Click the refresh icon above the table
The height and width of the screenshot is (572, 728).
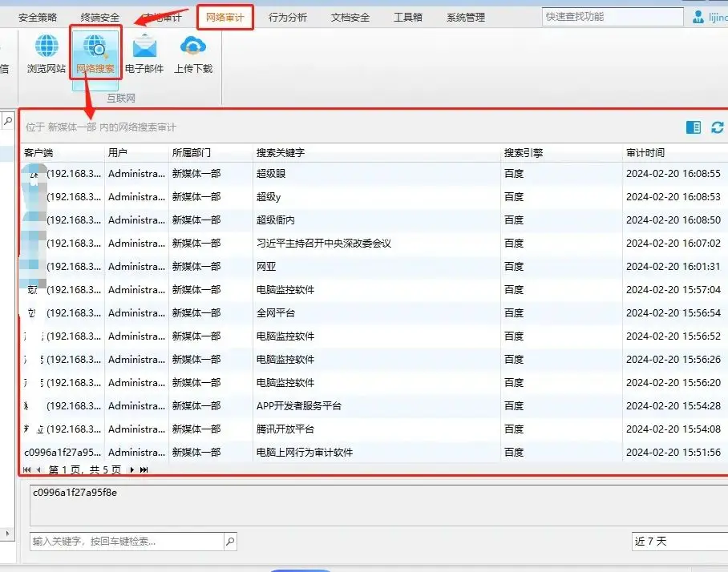[717, 127]
